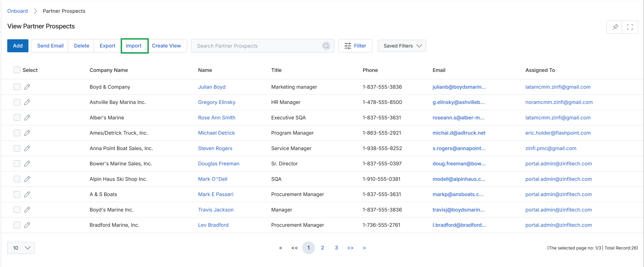Click the Add button

(18, 46)
